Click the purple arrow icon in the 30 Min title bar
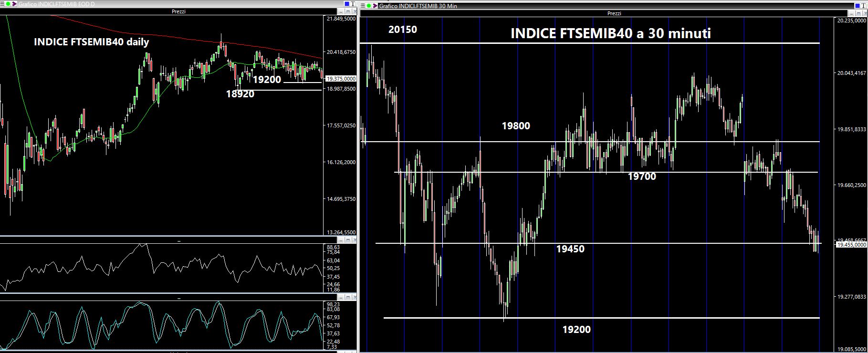 [375, 6]
